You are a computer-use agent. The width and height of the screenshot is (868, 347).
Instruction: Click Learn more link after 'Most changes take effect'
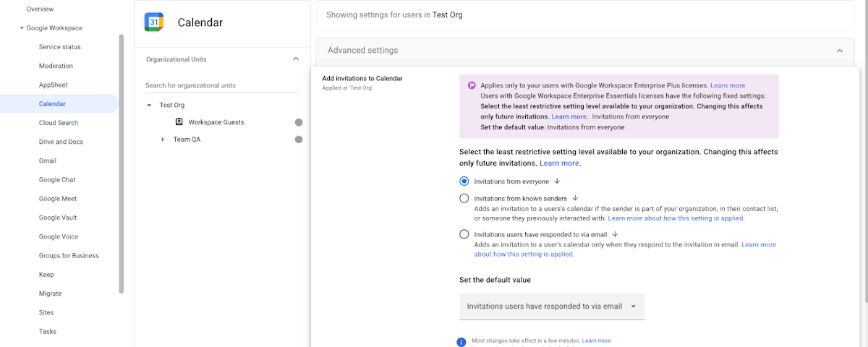[x=597, y=340]
